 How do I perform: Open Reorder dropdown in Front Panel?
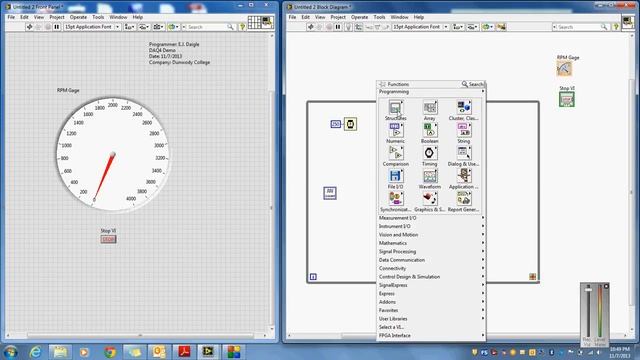point(173,27)
